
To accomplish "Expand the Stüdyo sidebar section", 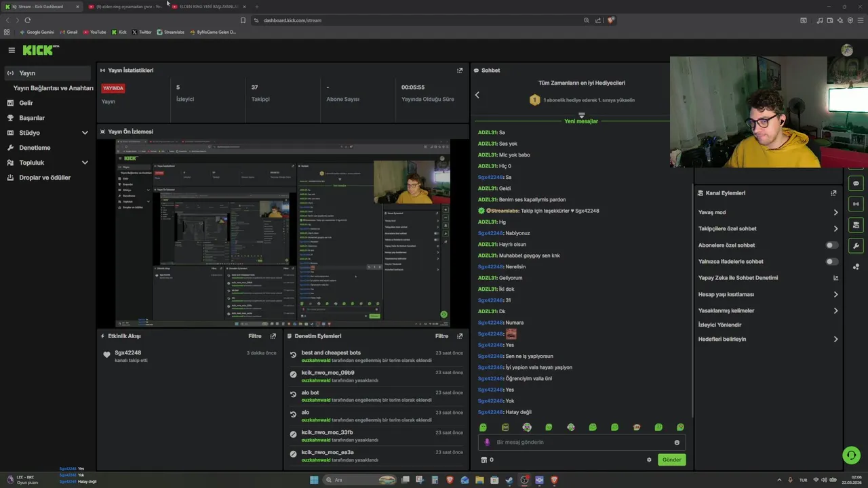I will 85,133.
